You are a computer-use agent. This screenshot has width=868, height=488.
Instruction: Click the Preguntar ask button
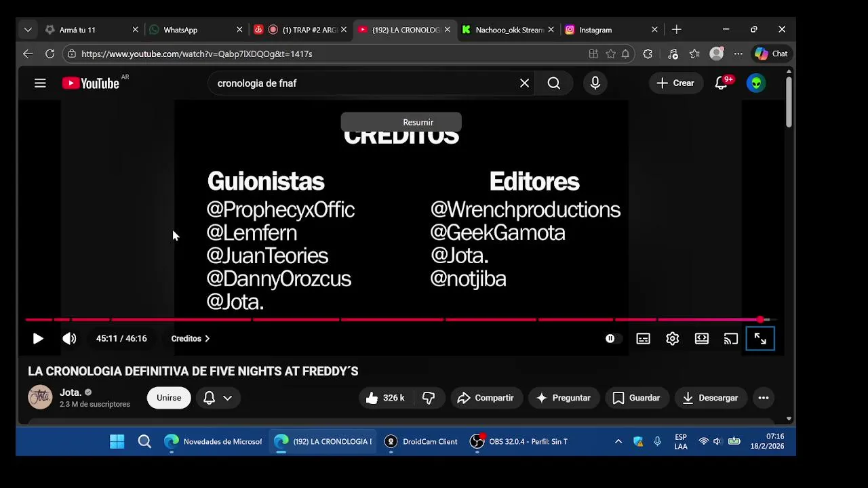pos(564,398)
